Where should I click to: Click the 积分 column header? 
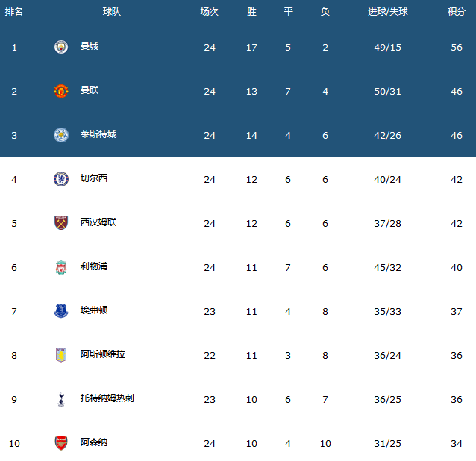tap(457, 12)
